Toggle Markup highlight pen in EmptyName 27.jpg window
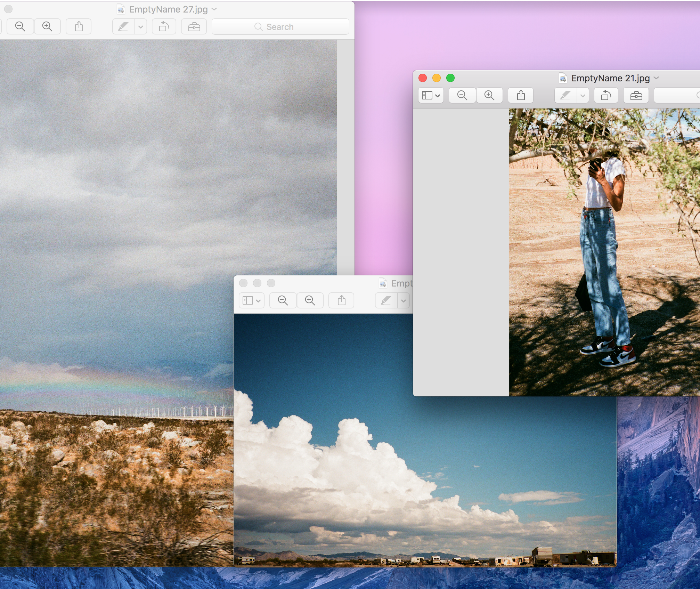 coord(124,27)
